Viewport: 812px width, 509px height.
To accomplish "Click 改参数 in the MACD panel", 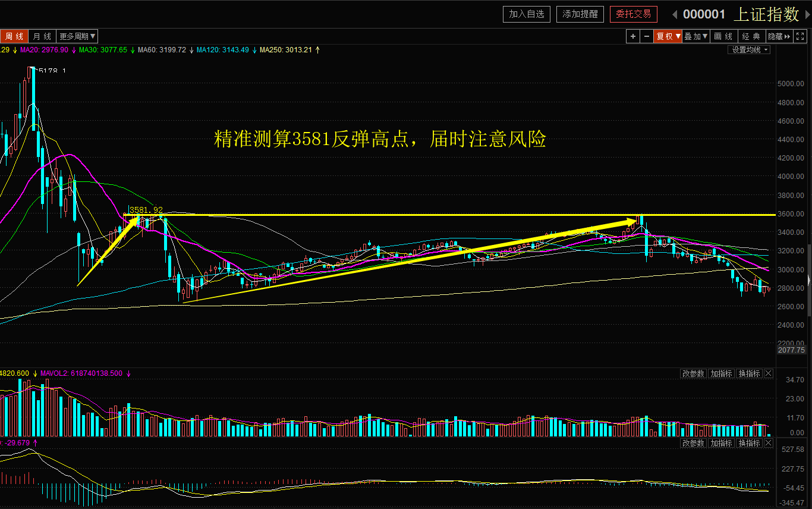I will [693, 443].
